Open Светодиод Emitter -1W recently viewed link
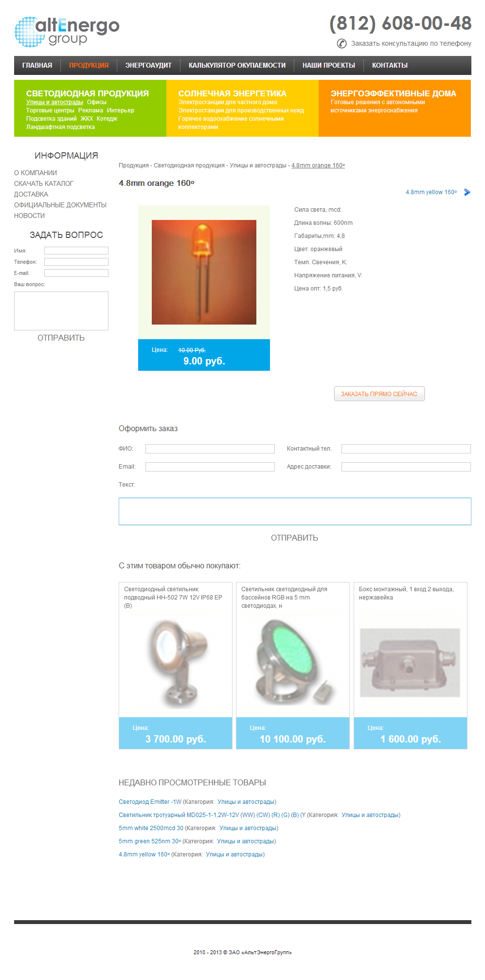Image resolution: width=485 pixels, height=980 pixels. point(150,802)
